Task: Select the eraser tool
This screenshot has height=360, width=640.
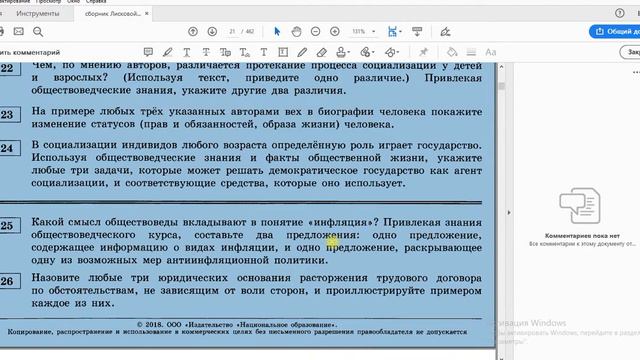Action: click(322, 52)
